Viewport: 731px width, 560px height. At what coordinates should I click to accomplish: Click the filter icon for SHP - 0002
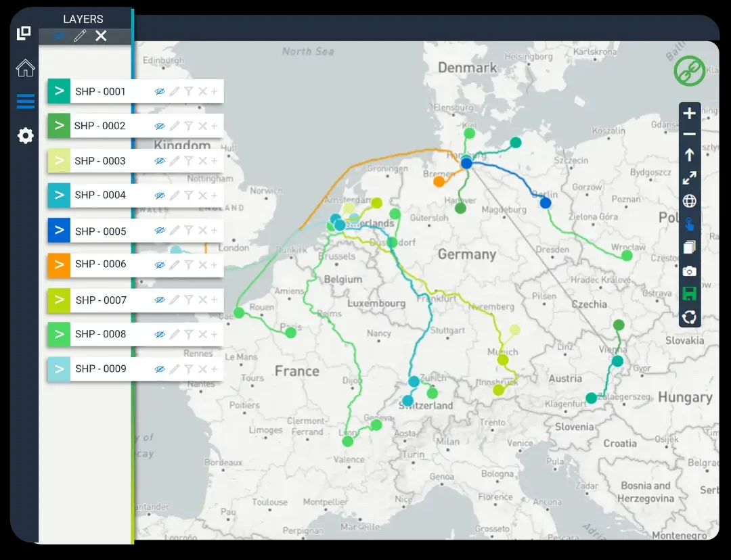pos(189,126)
